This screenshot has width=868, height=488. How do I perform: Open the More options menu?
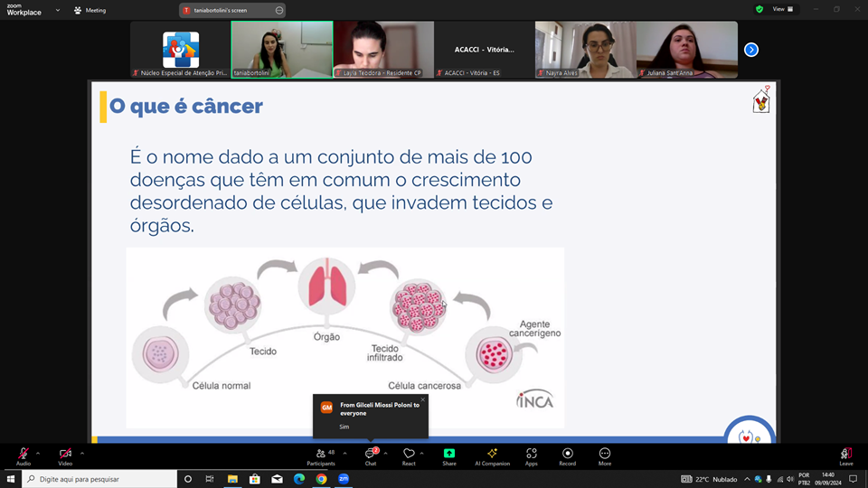coord(605,455)
